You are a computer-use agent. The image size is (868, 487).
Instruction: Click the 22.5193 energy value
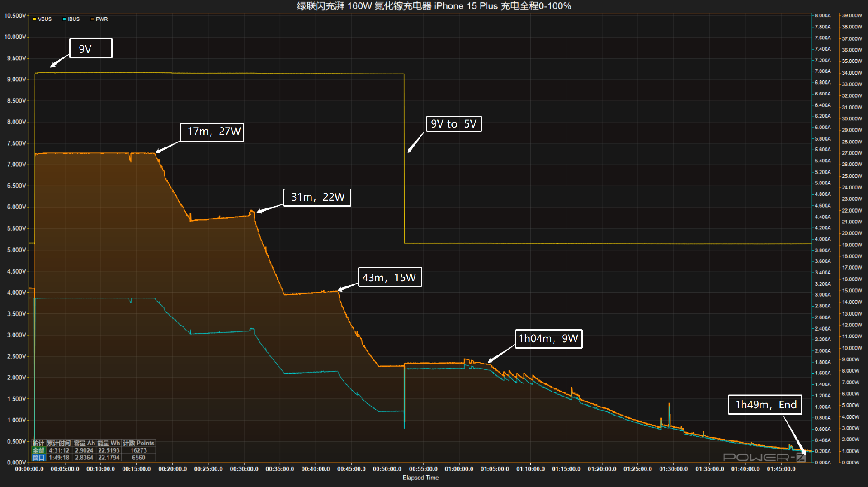pyautogui.click(x=108, y=450)
